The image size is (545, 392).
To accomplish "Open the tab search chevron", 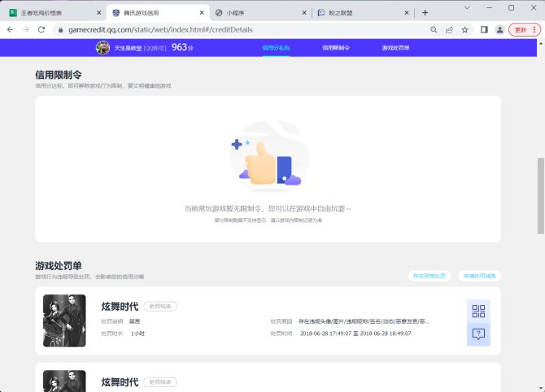I will [467, 7].
